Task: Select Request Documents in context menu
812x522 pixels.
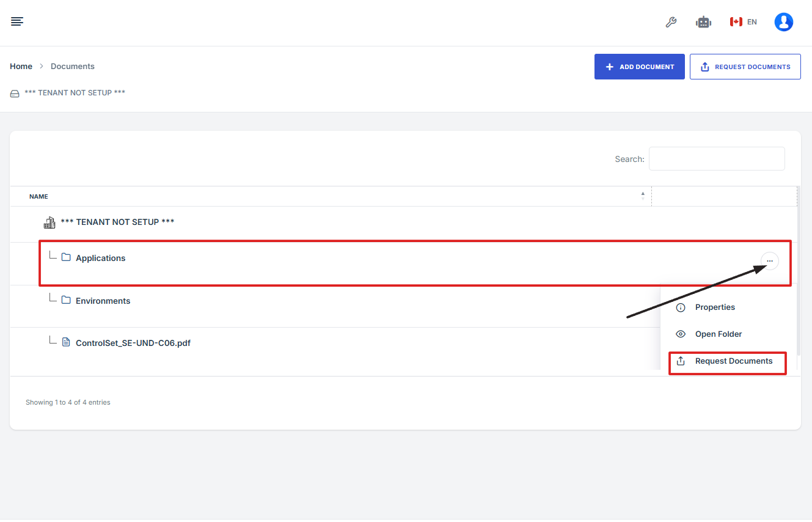Action: [733, 361]
